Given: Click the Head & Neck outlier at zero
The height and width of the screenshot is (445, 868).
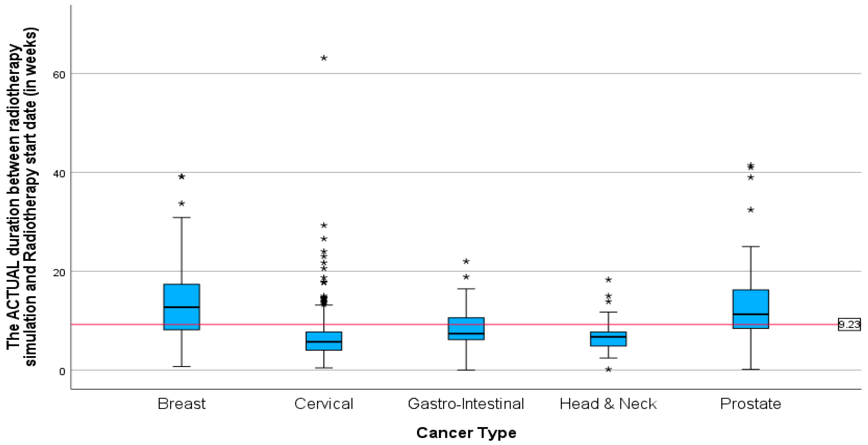Looking at the screenshot, I should [x=608, y=369].
